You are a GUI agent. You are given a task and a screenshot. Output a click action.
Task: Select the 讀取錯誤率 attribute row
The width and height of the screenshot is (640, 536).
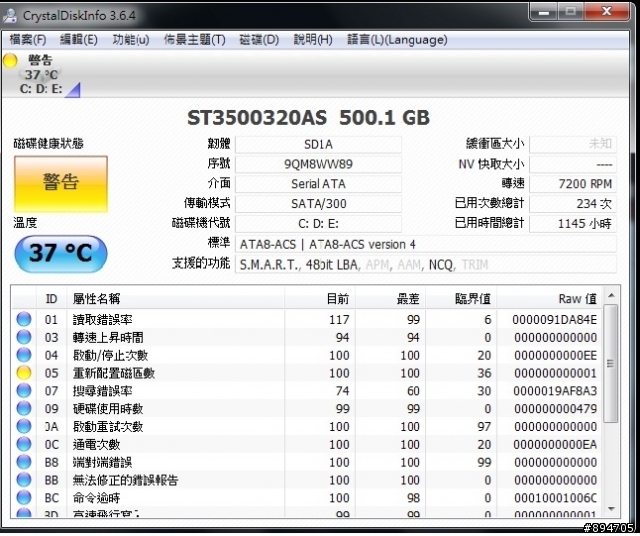pos(307,319)
